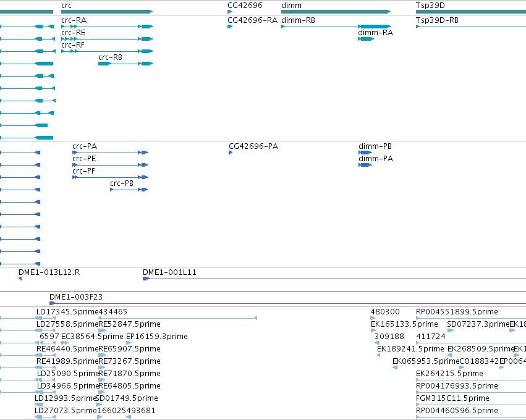Select the RE65907.5prime EST label
526x420 pixels.
pos(129,349)
